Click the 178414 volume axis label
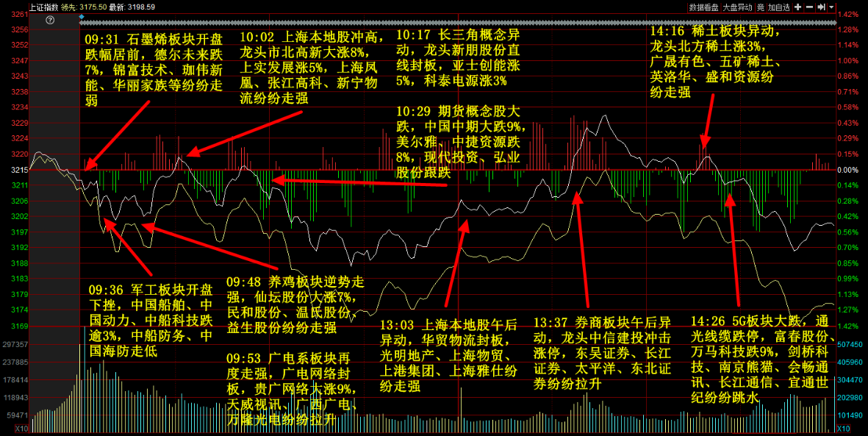This screenshot has height=436, width=868. click(x=15, y=380)
